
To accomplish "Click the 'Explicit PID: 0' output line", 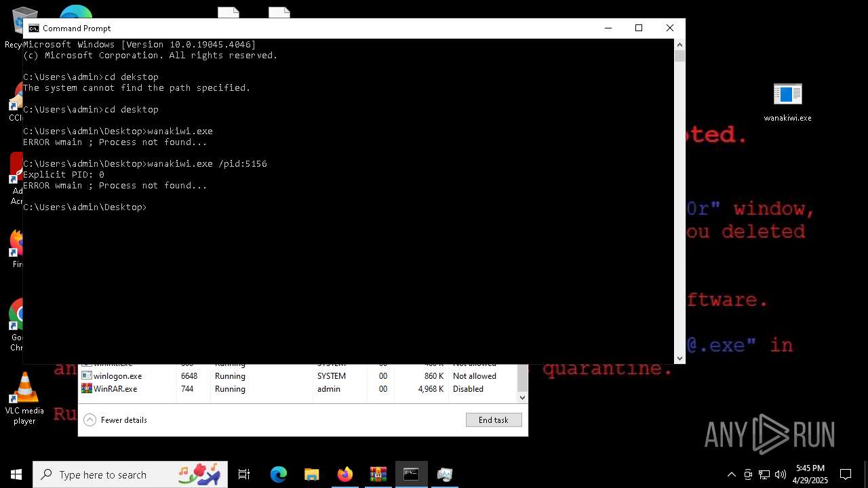I will [x=64, y=175].
